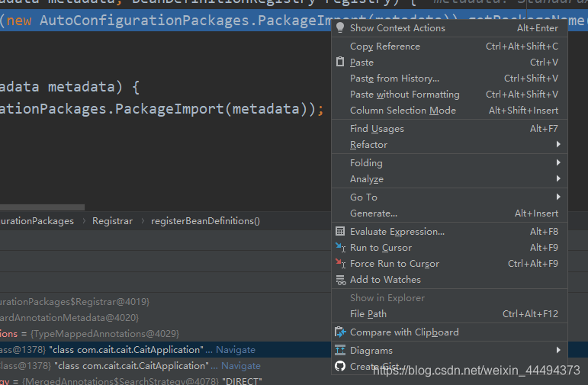Choose Find Usages
Image resolution: width=588 pixels, height=385 pixels.
coord(449,129)
